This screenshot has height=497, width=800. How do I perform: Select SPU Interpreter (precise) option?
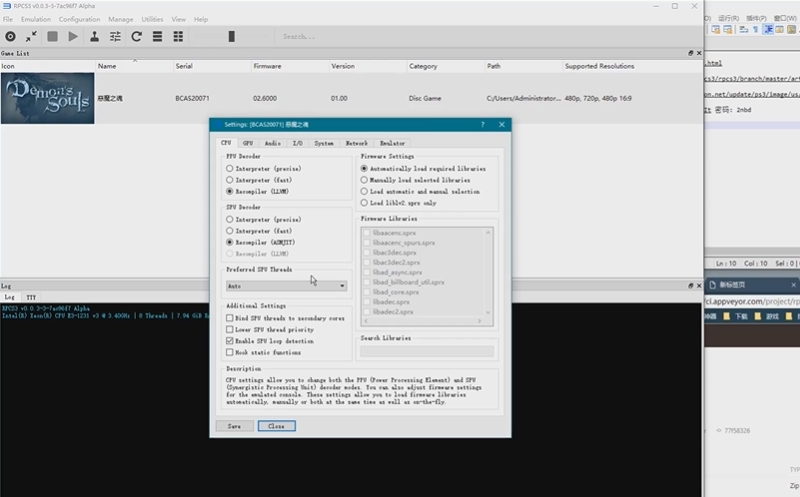(263, 219)
